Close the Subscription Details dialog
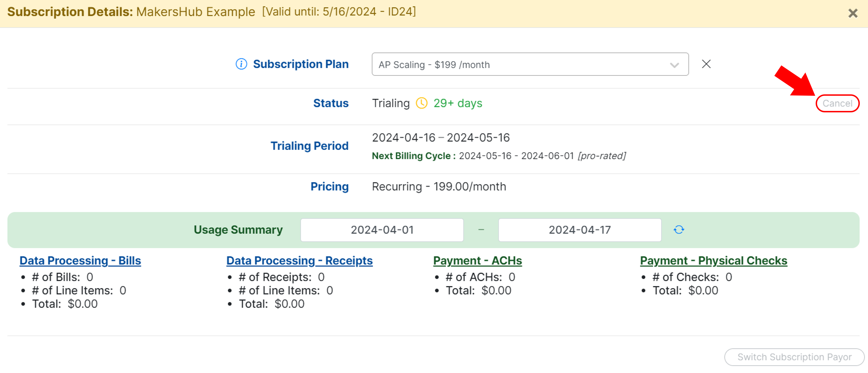The width and height of the screenshot is (868, 373). [853, 13]
